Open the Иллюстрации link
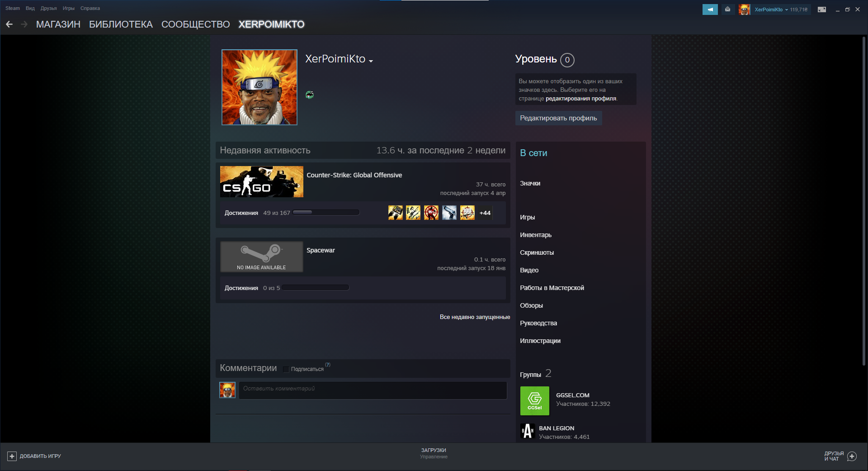868x471 pixels. [540, 341]
